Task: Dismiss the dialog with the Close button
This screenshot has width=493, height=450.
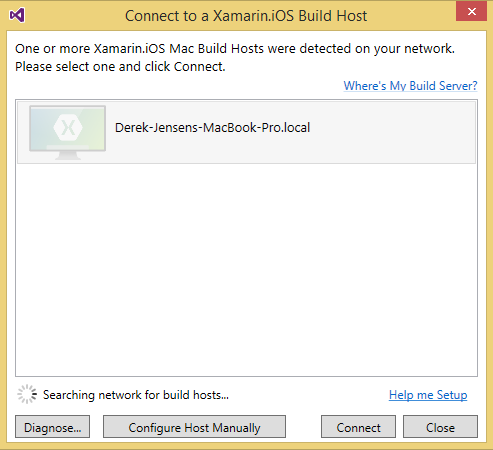Action: (440, 427)
